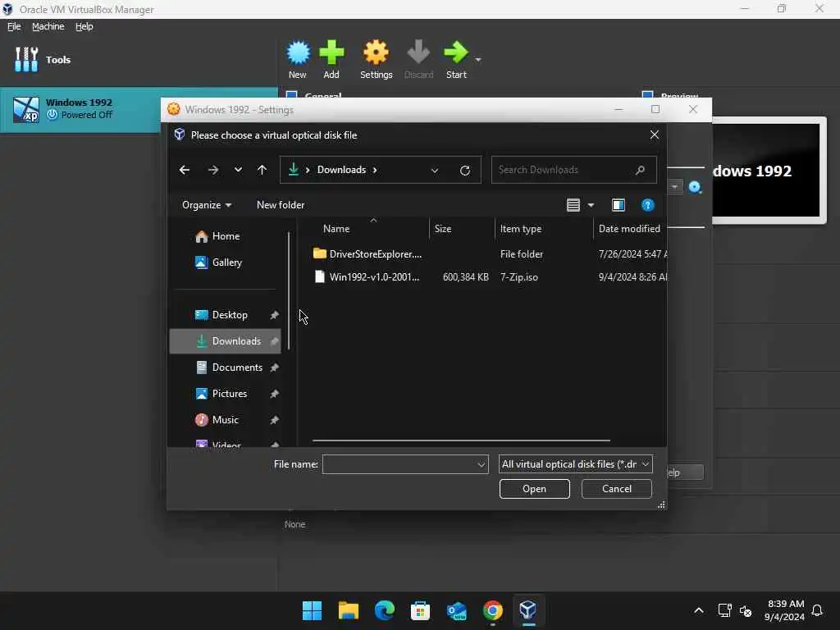This screenshot has height=630, width=840.
Task: Open Desktop in sidebar
Action: coord(225,315)
